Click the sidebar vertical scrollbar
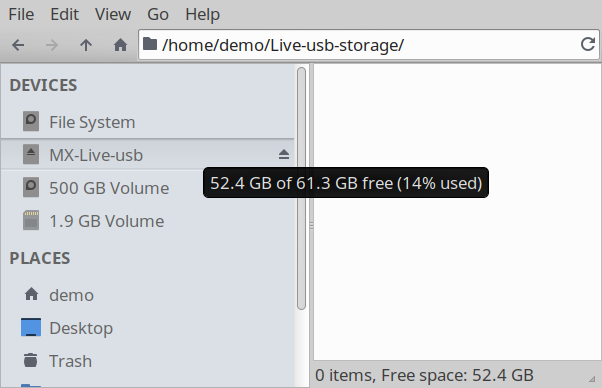This screenshot has width=602, height=388. (x=301, y=188)
